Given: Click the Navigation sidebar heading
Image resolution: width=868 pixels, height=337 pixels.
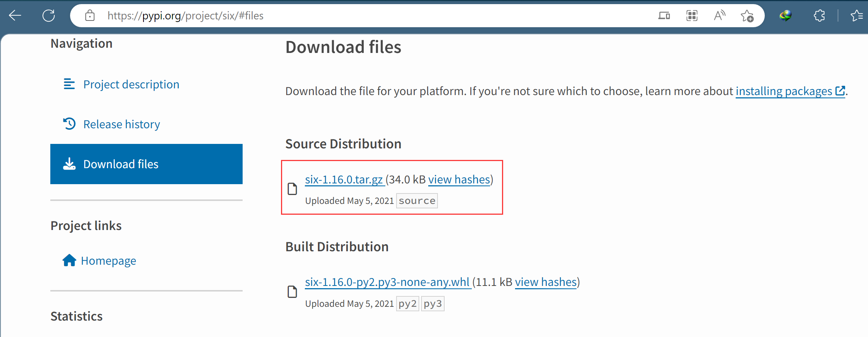Looking at the screenshot, I should pos(82,44).
